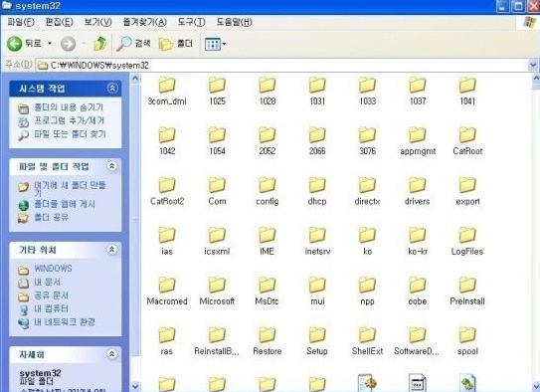
Task: Go back using the 뒤로 button
Action: pyautogui.click(x=24, y=44)
